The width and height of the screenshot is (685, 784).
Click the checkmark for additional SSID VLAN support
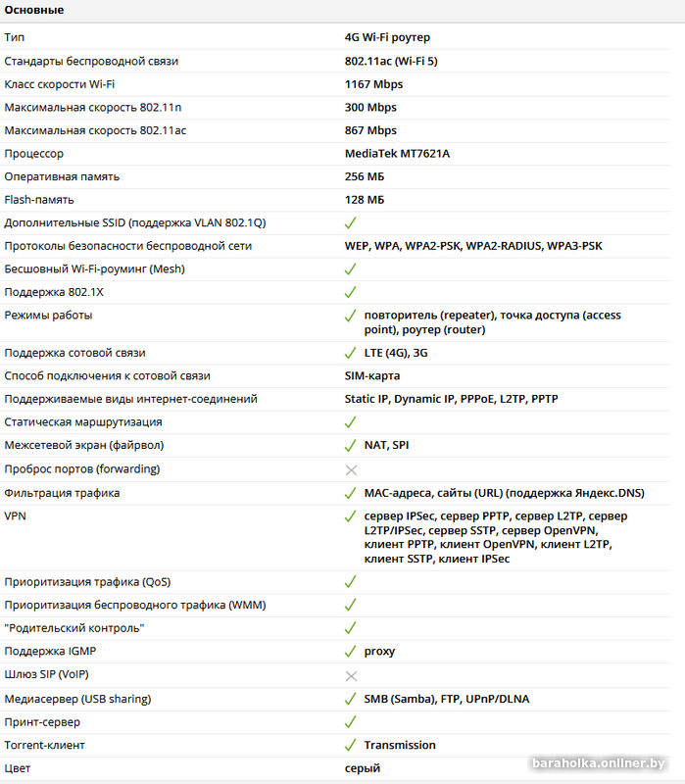(351, 223)
